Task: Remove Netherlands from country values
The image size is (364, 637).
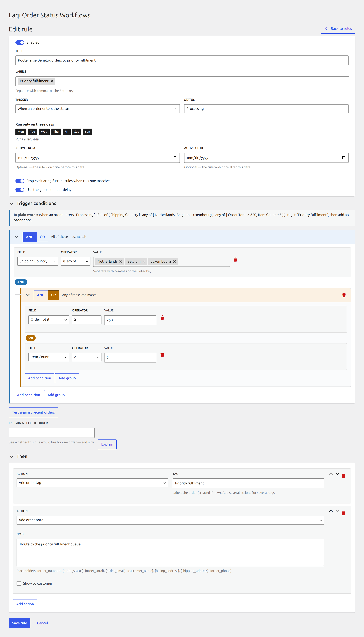Action: [x=121, y=261]
